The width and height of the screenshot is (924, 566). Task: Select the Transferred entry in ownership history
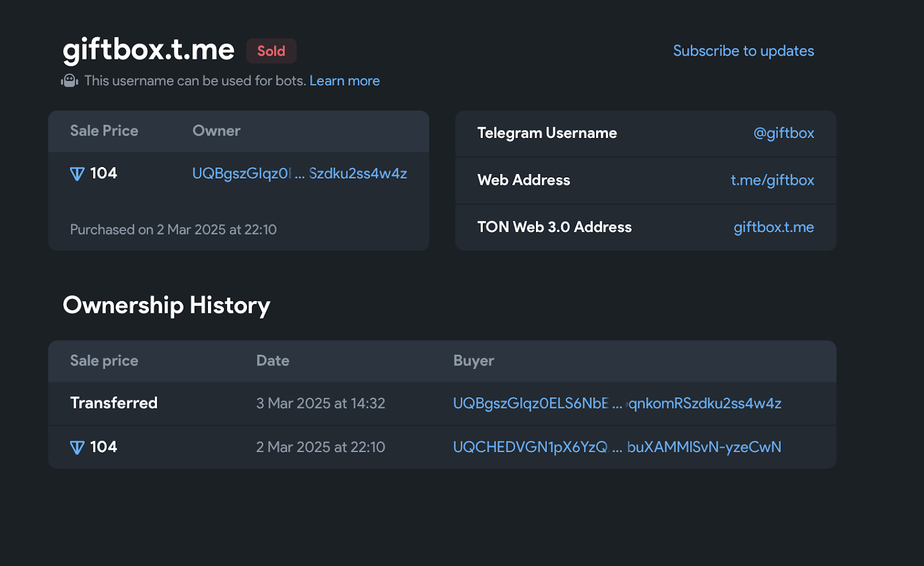tap(114, 403)
